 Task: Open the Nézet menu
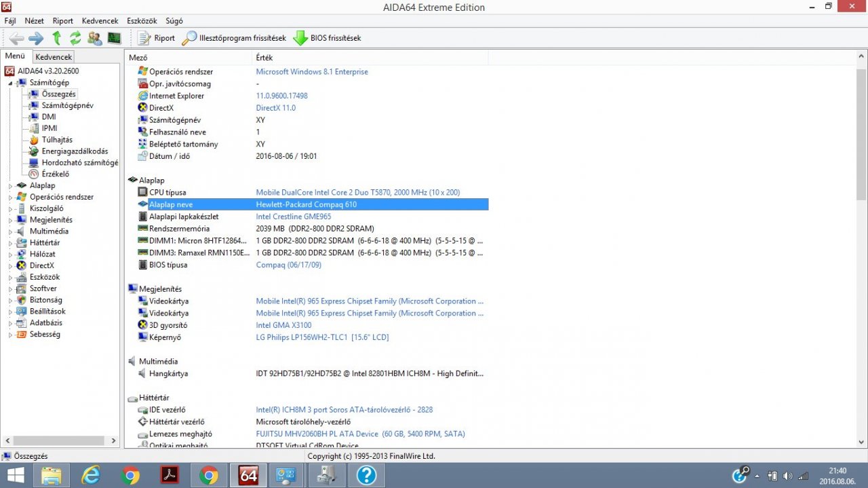(x=35, y=21)
